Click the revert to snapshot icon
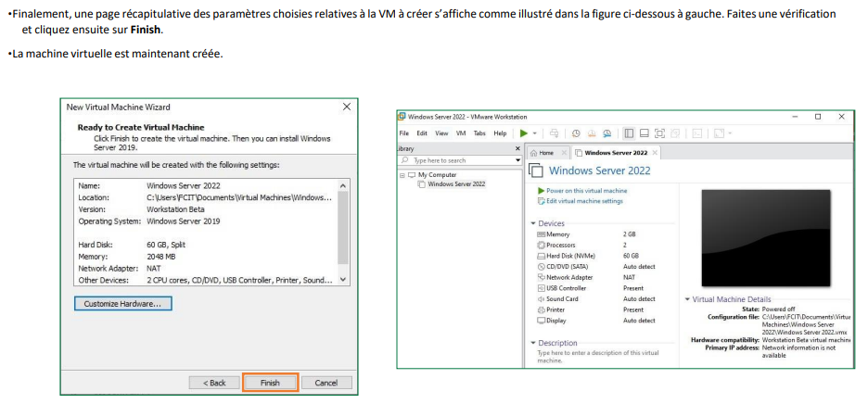The image size is (868, 404). pos(592,133)
